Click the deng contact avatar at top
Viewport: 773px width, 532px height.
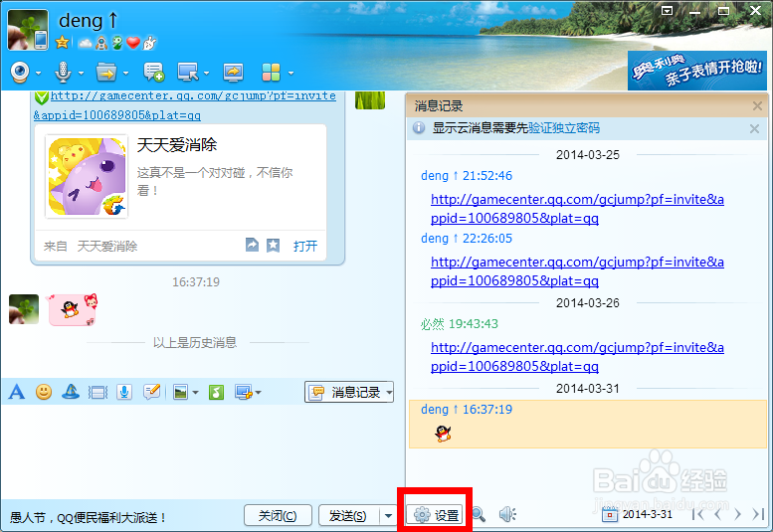coord(28,30)
